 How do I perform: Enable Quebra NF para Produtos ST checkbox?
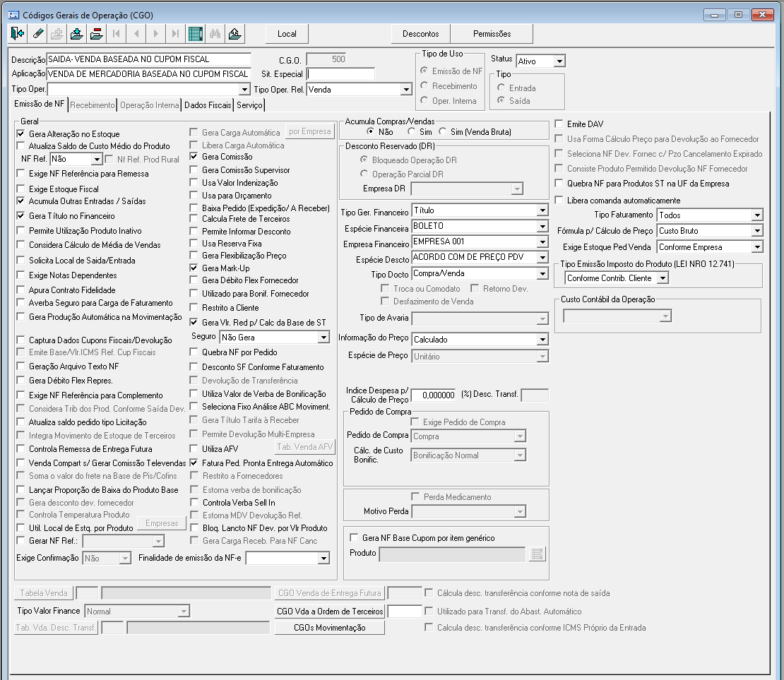click(559, 184)
